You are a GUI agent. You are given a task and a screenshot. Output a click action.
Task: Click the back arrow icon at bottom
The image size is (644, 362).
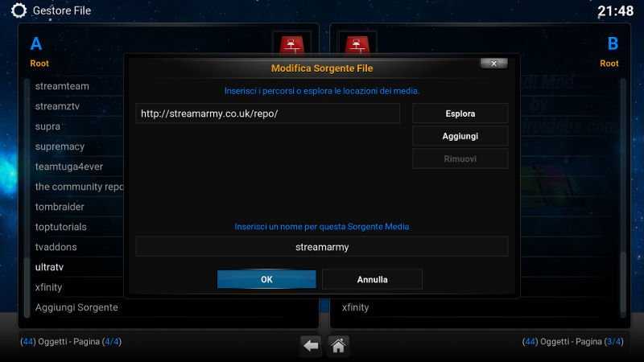coord(311,346)
